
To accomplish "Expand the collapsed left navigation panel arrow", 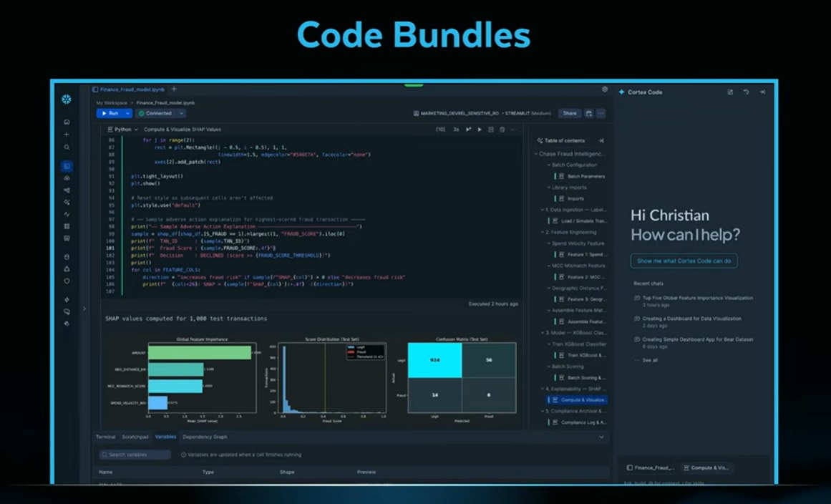I will point(84,309).
